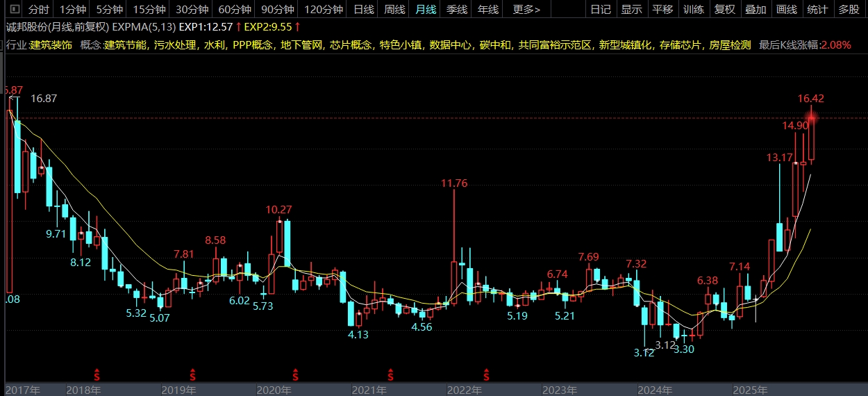Open the 显示 display options
The width and height of the screenshot is (868, 396).
(631, 9)
